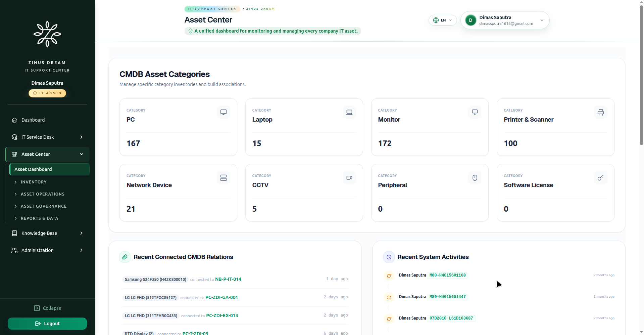Click the PC category monitor icon

[x=224, y=112]
